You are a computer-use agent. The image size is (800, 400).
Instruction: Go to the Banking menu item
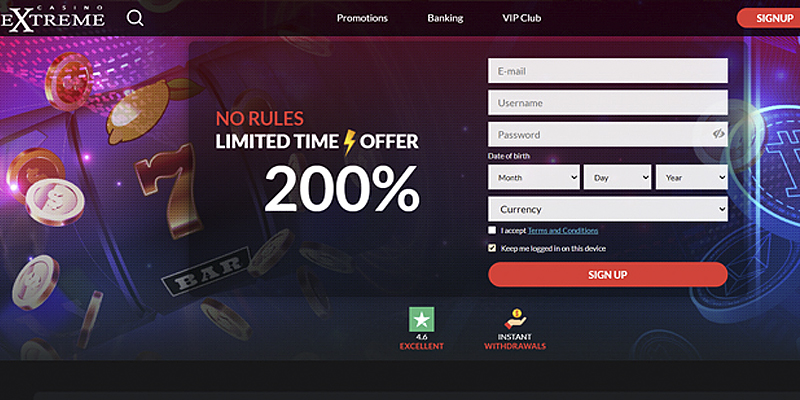(445, 18)
